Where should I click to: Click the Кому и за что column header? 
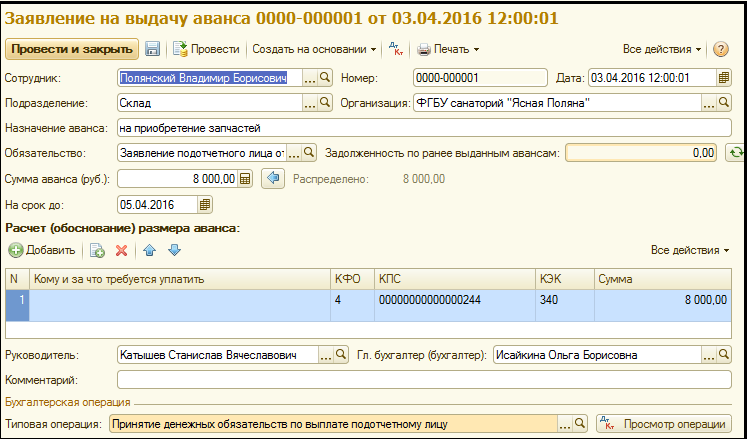pyautogui.click(x=180, y=279)
